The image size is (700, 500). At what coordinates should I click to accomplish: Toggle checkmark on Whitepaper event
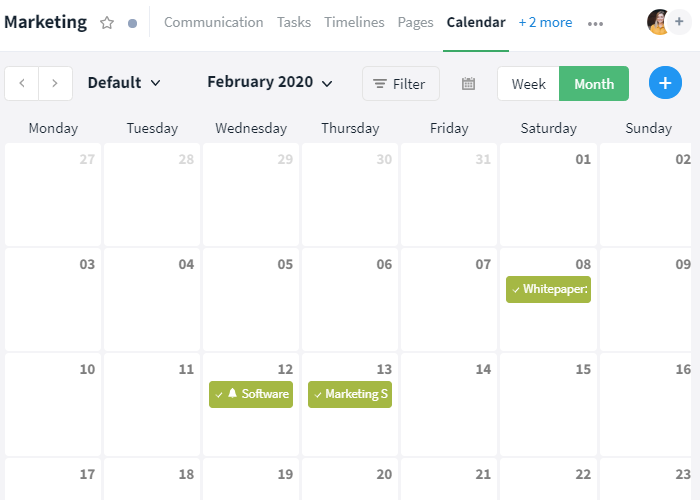(515, 290)
